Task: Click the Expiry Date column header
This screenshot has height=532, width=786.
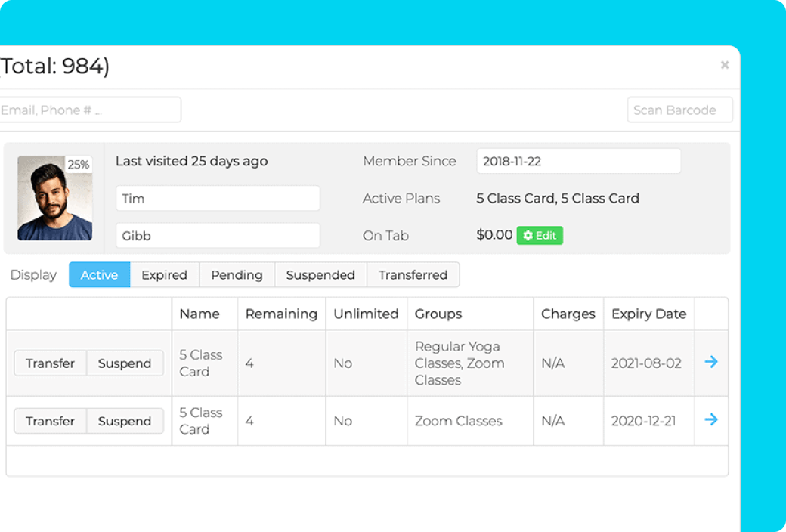Action: (x=648, y=314)
